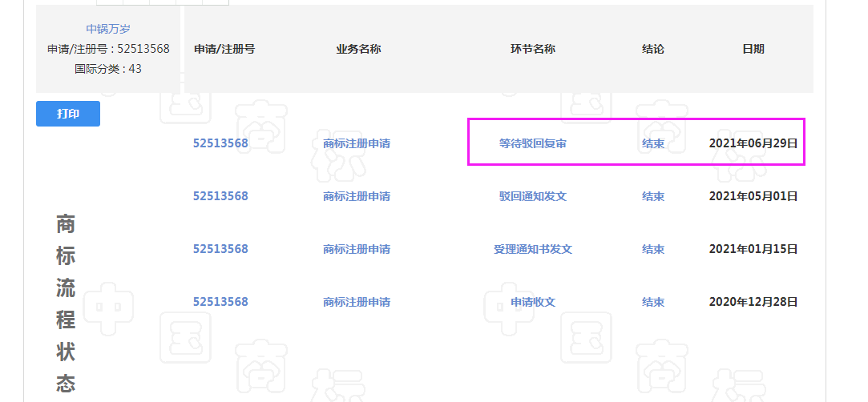Open the 驳回通知发文 stage link

[x=533, y=196]
